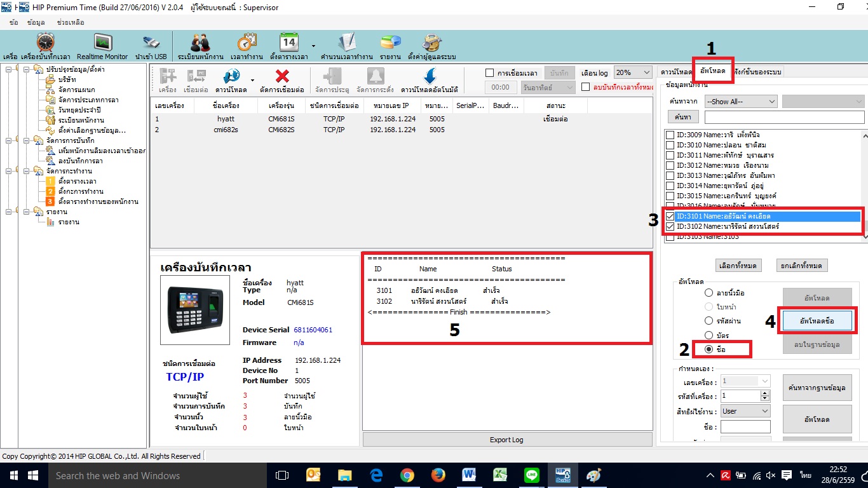Switch to the ดาวน์โหลด tab

[x=675, y=71]
